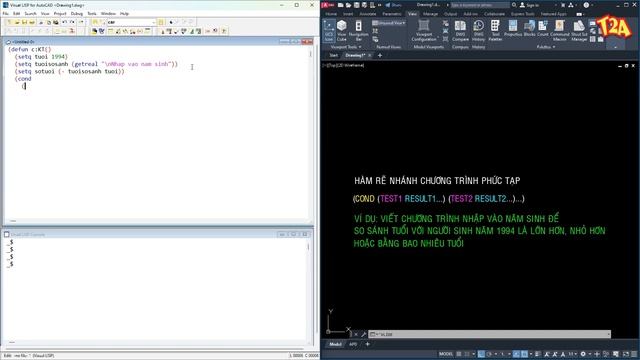This screenshot has height=360, width=640.
Task: Open the Count palette
Action: 543,29
